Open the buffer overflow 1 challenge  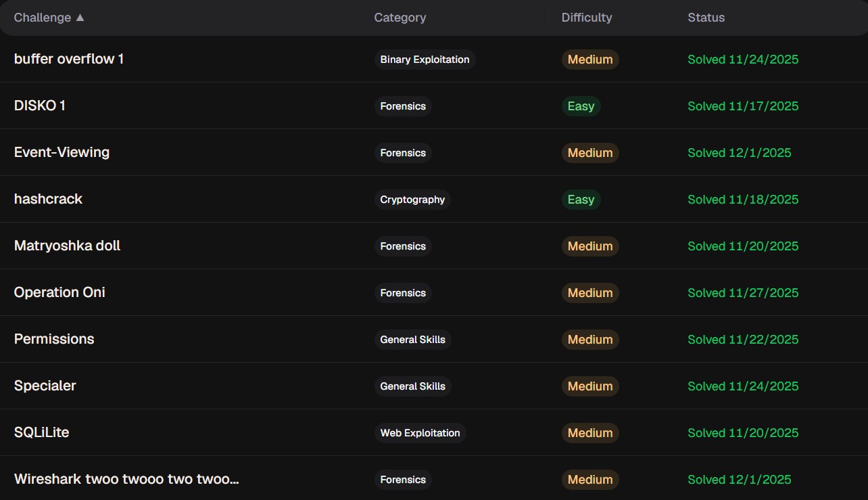(69, 59)
